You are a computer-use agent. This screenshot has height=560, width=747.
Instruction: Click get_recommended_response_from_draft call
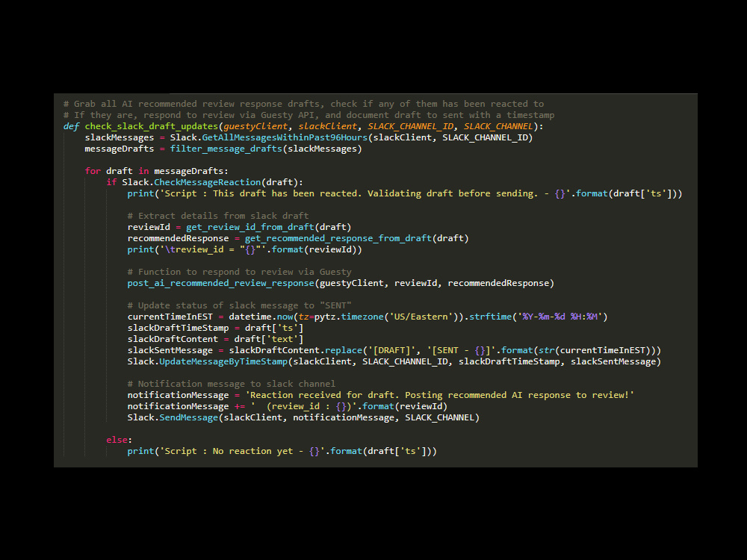point(338,238)
